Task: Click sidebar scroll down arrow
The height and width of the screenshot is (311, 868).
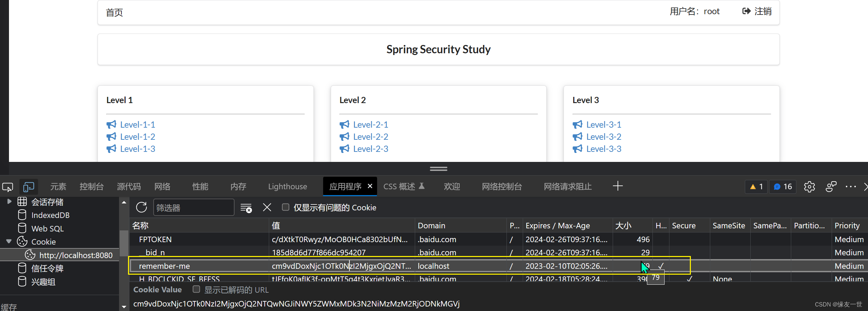Action: (x=124, y=307)
